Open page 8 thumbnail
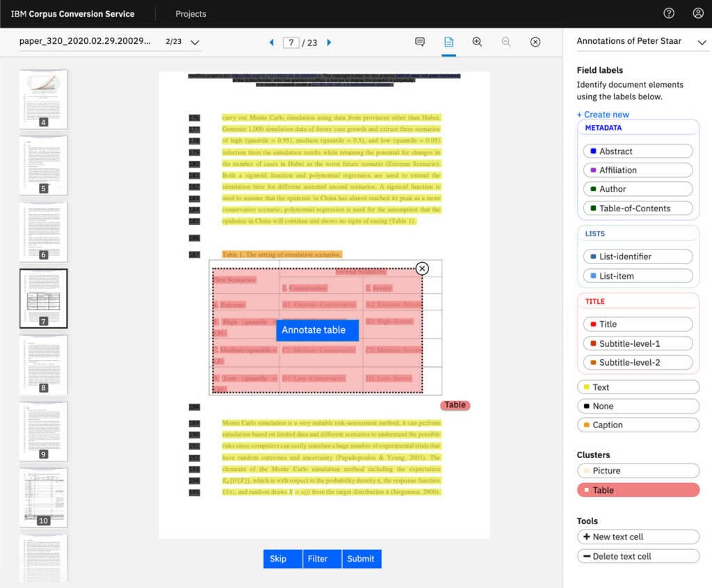Image resolution: width=712 pixels, height=588 pixels. 44,365
